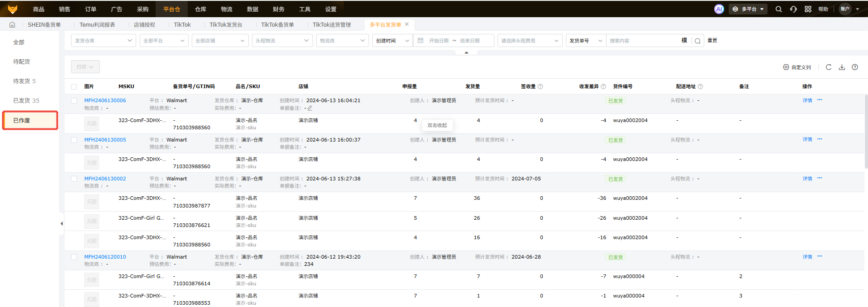Click the refresh list icon
868x307 pixels.
[829, 67]
